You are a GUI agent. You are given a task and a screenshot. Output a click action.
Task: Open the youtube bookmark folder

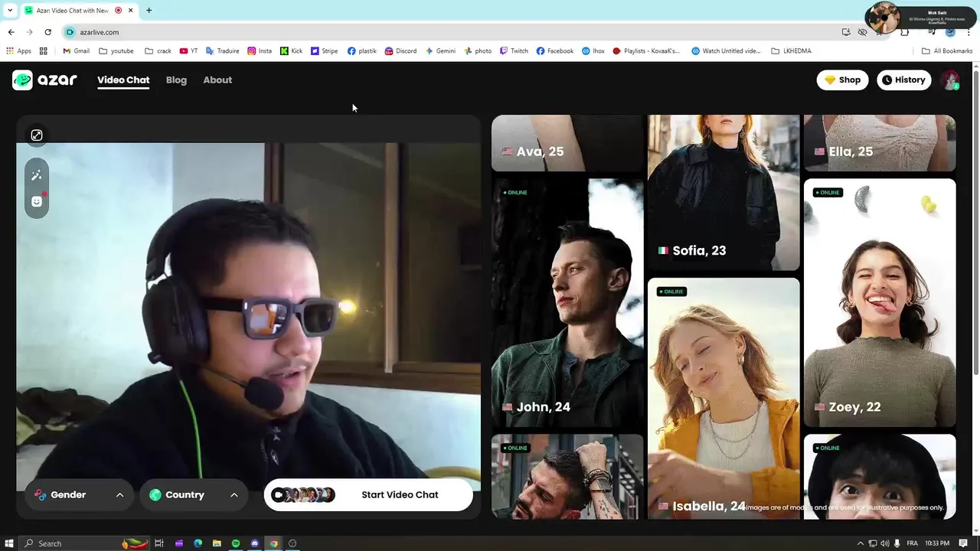[116, 51]
